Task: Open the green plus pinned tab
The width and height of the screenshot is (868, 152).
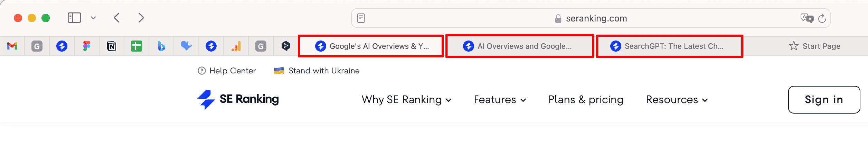Action: pos(136,46)
